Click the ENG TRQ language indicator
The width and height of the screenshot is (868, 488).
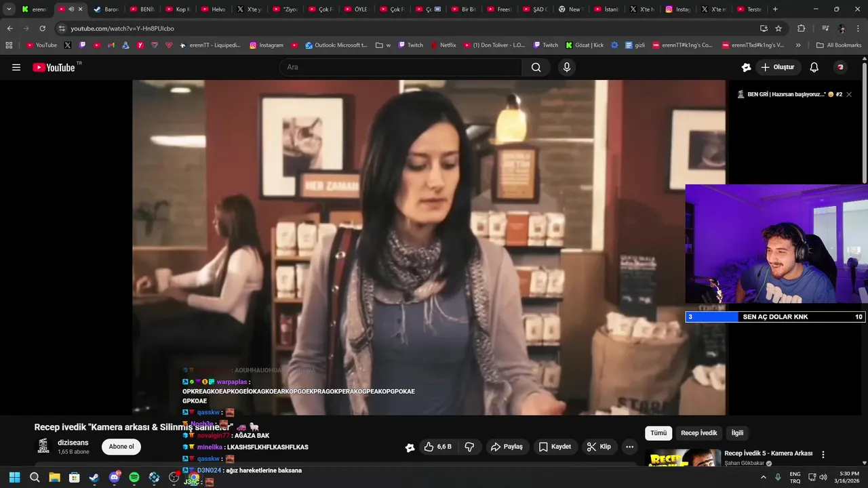795,477
